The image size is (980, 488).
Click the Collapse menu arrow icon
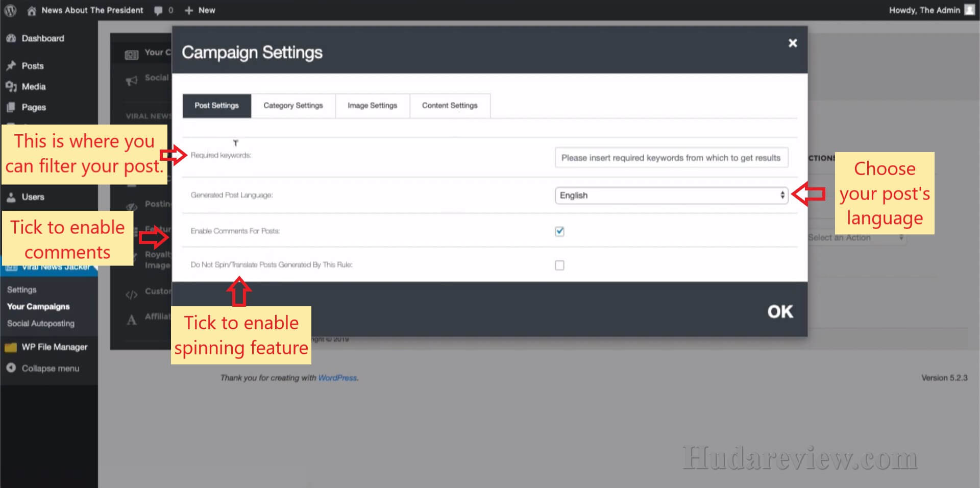(x=11, y=368)
